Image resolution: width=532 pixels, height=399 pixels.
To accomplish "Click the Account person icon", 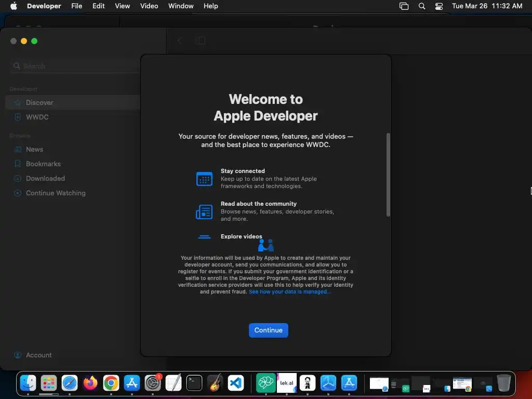I will pyautogui.click(x=18, y=355).
